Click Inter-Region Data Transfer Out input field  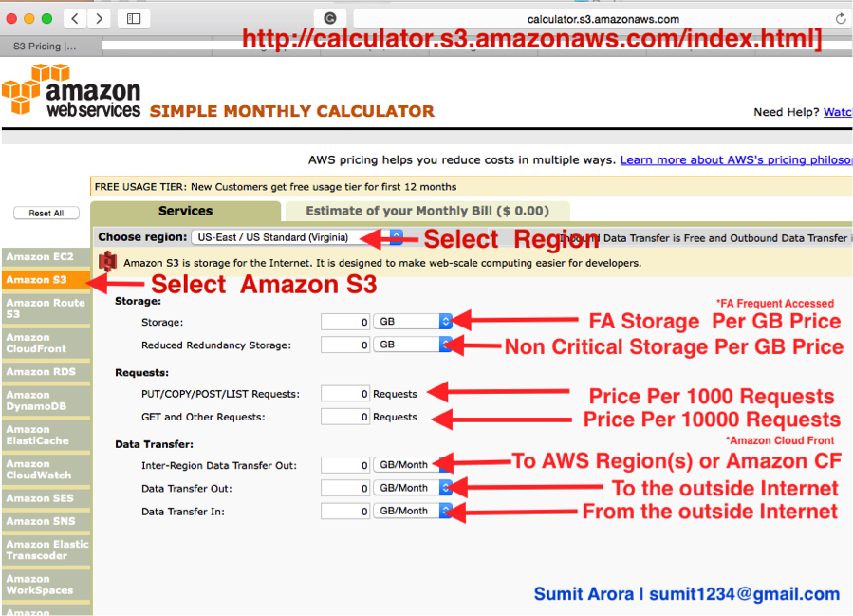345,465
